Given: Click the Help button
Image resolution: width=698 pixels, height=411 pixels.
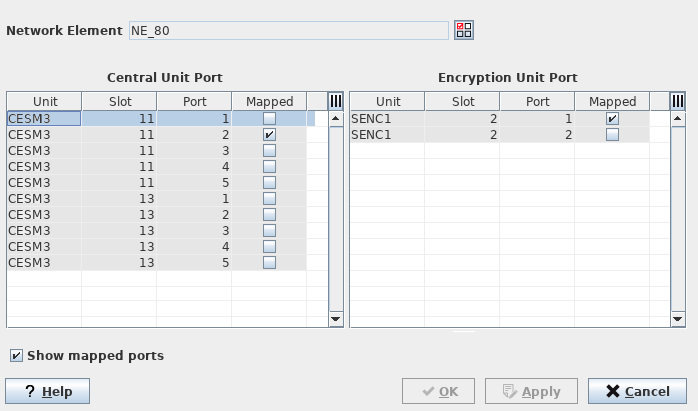Looking at the screenshot, I should [x=47, y=391].
